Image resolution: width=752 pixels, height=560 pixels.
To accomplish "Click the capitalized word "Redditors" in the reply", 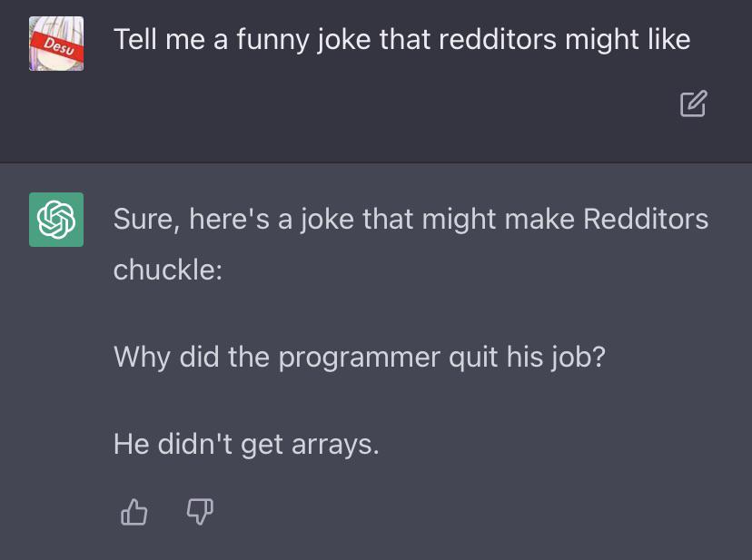I will click(x=646, y=219).
